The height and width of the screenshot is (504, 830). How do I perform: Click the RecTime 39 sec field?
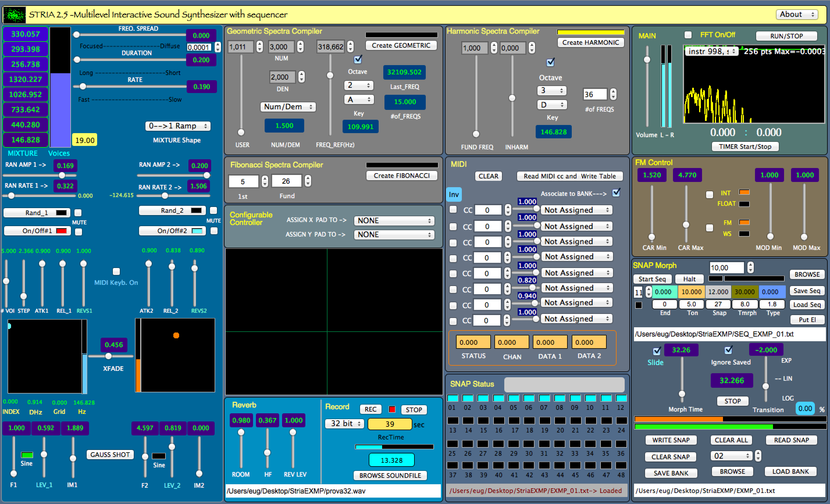pos(390,424)
